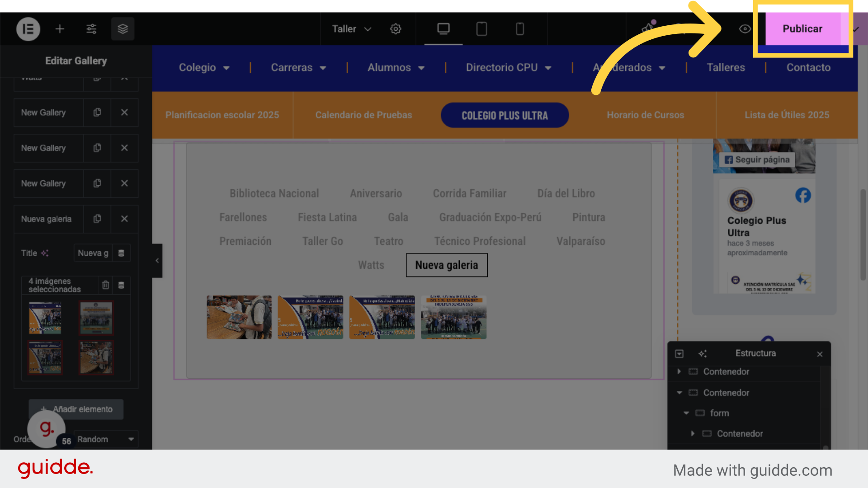Image resolution: width=868 pixels, height=488 pixels.
Task: Duplicate the Nueva galeria item
Action: point(97,219)
